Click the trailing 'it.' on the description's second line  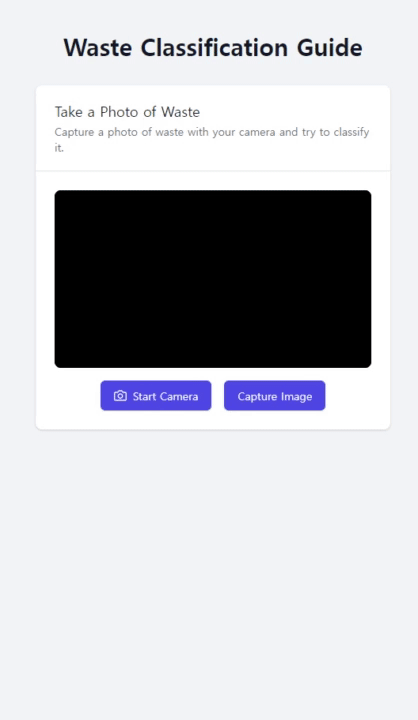click(x=59, y=148)
